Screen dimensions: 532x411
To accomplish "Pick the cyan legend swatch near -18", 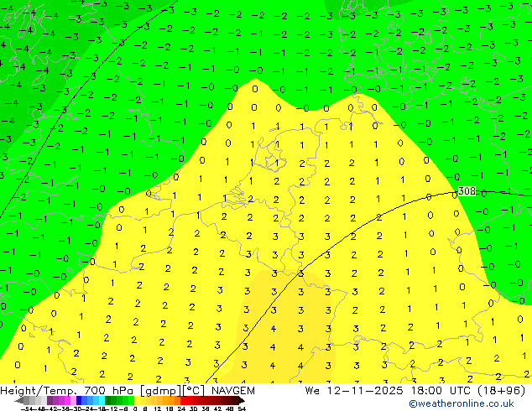I will 102,400.
